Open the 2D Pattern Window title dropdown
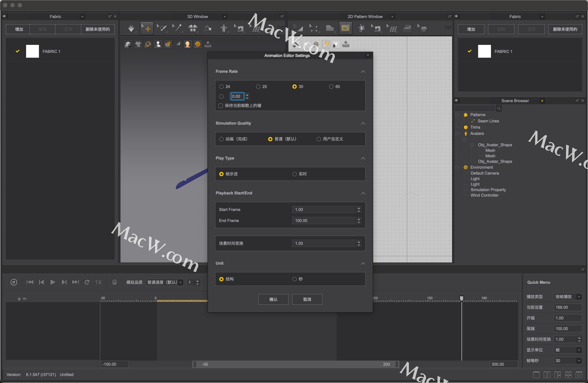Screen dimensions: 588x383 tap(392, 17)
